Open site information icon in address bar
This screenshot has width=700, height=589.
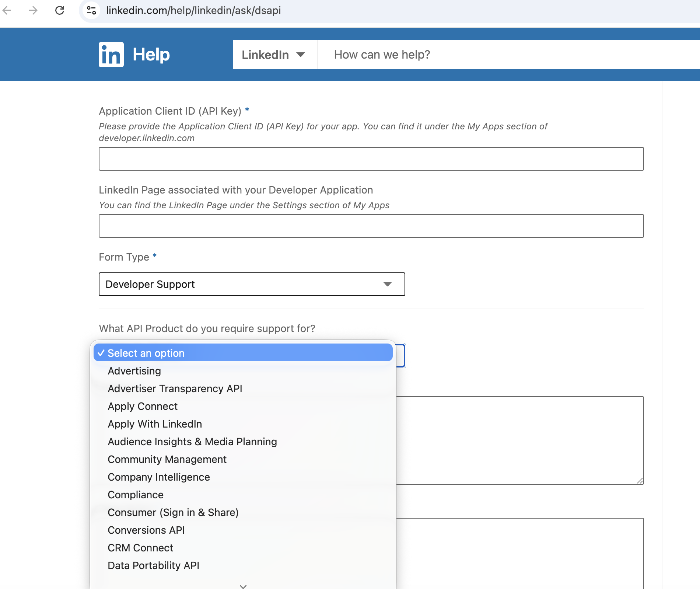pos(91,10)
